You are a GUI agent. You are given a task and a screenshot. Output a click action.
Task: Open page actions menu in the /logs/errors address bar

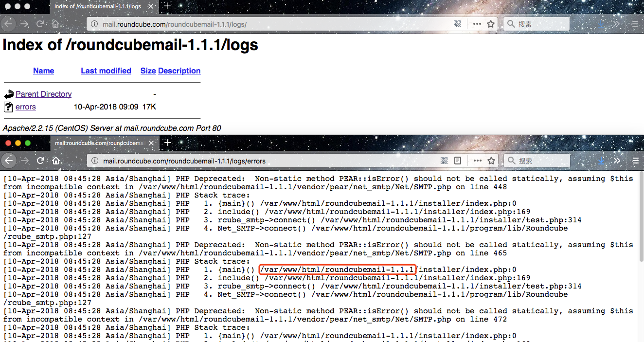coord(477,161)
